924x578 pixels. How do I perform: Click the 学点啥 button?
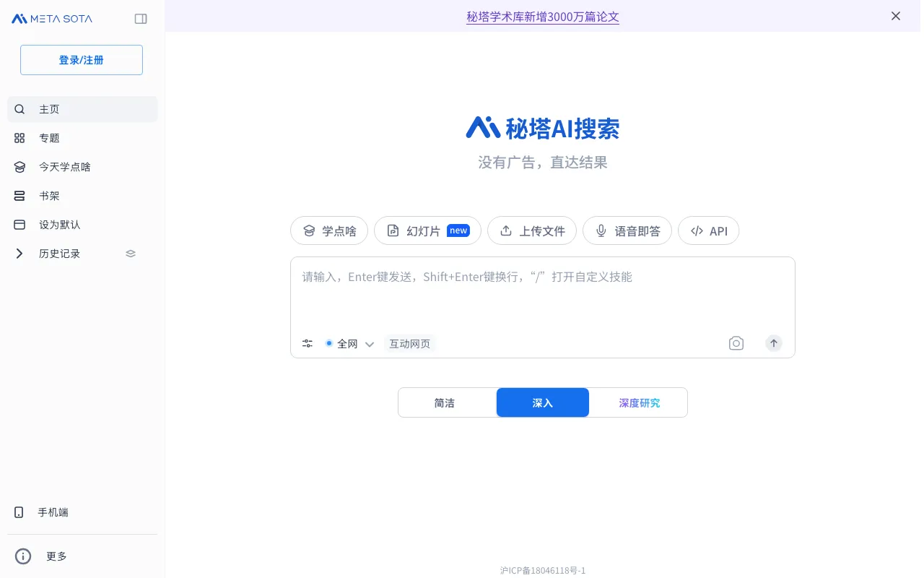click(329, 230)
